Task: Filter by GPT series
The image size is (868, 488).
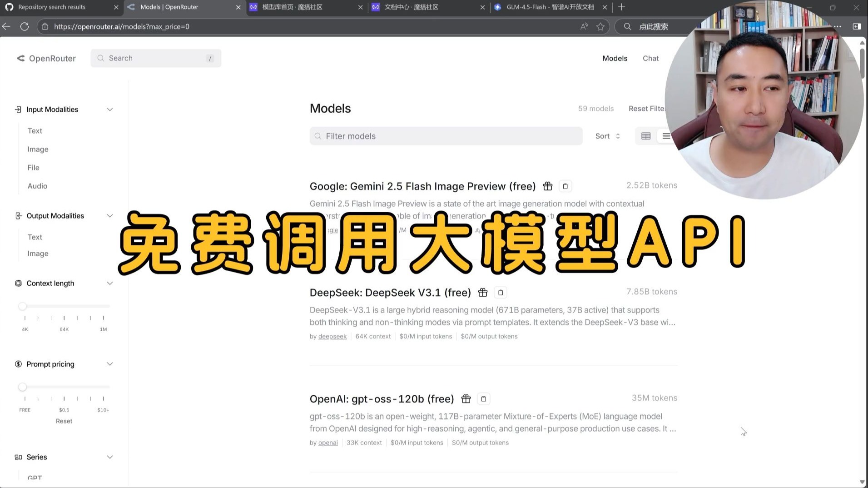Action: pyautogui.click(x=35, y=478)
